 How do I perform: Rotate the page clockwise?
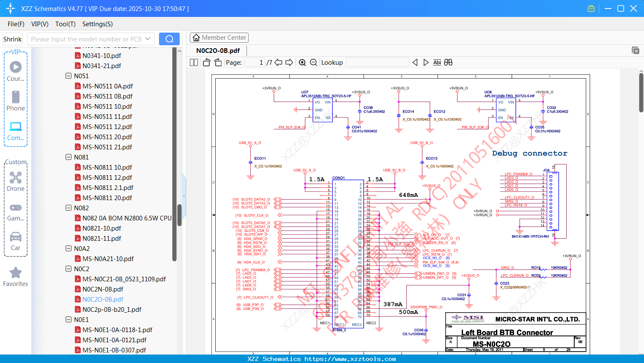click(218, 63)
